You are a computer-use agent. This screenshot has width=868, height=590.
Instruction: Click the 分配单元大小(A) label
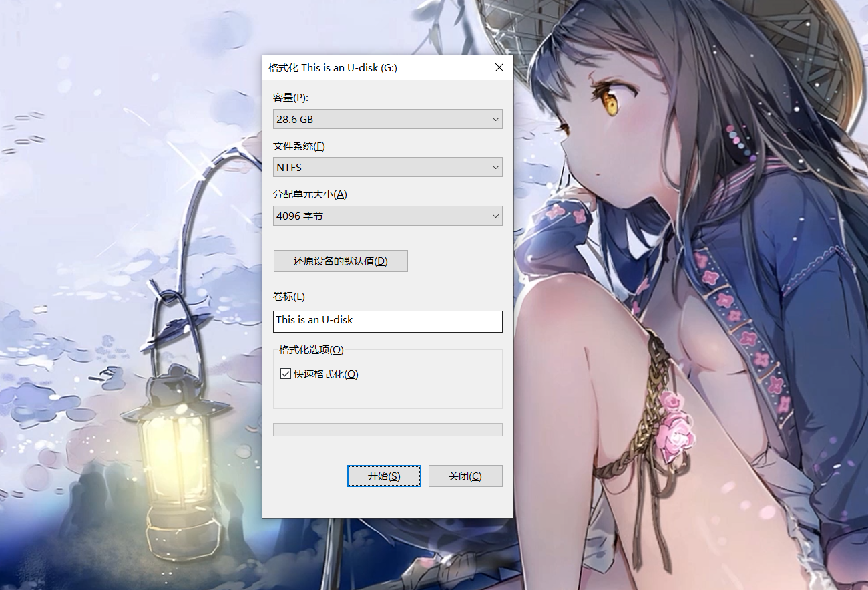(x=310, y=194)
